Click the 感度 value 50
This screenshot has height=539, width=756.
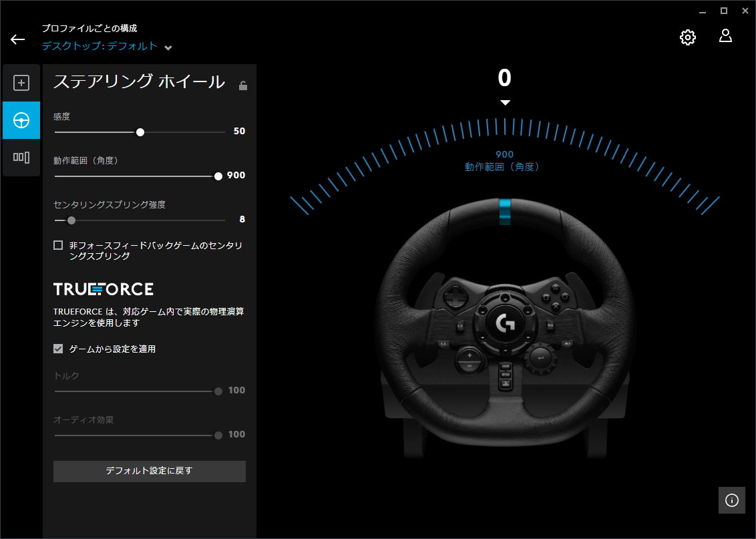click(x=239, y=131)
